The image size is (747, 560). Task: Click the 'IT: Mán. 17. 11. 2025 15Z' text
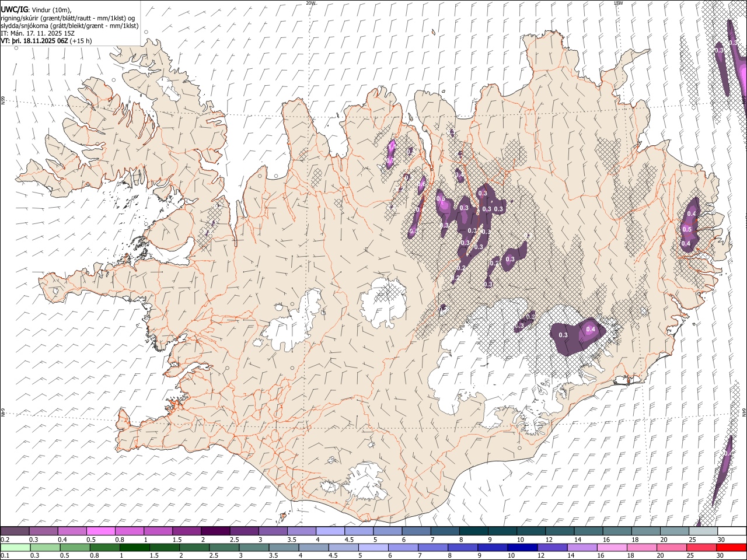37,33
